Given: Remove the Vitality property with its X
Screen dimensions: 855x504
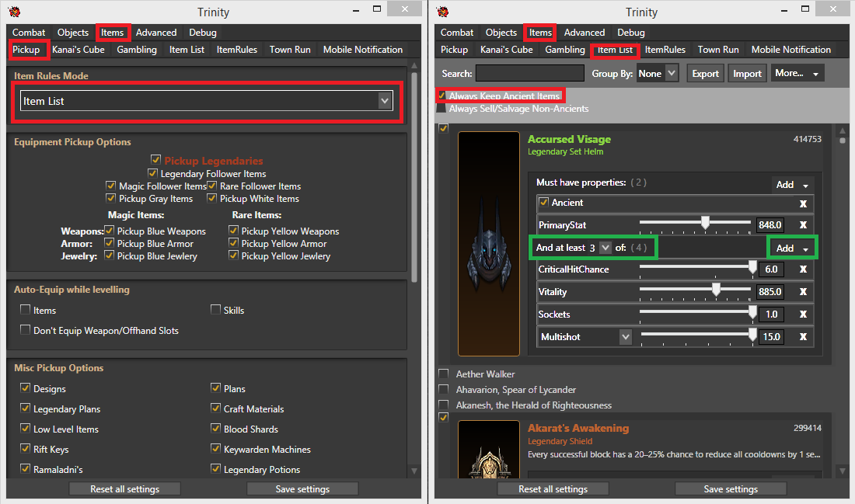Looking at the screenshot, I should click(803, 292).
